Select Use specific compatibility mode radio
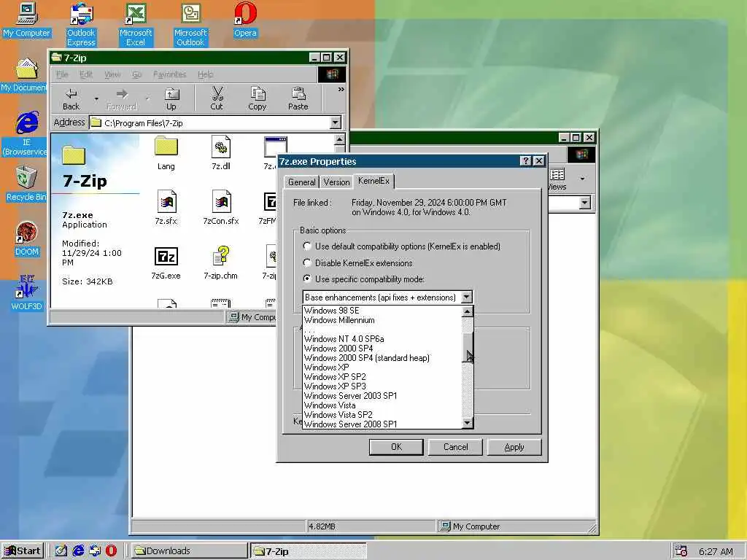The image size is (747, 560). [x=307, y=279]
